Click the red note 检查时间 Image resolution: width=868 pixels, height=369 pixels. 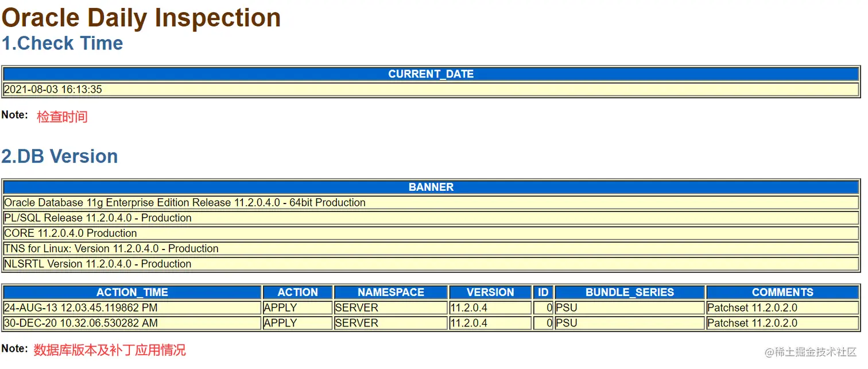[x=62, y=117]
